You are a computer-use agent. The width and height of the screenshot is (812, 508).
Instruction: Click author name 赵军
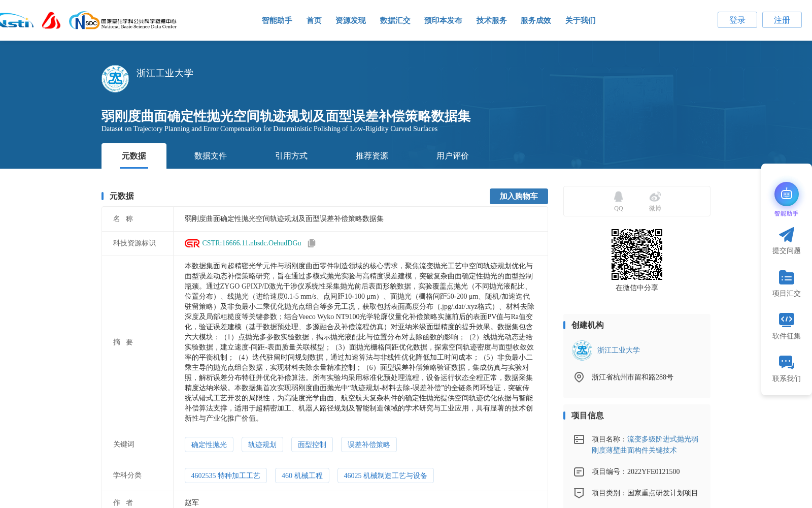click(x=192, y=502)
